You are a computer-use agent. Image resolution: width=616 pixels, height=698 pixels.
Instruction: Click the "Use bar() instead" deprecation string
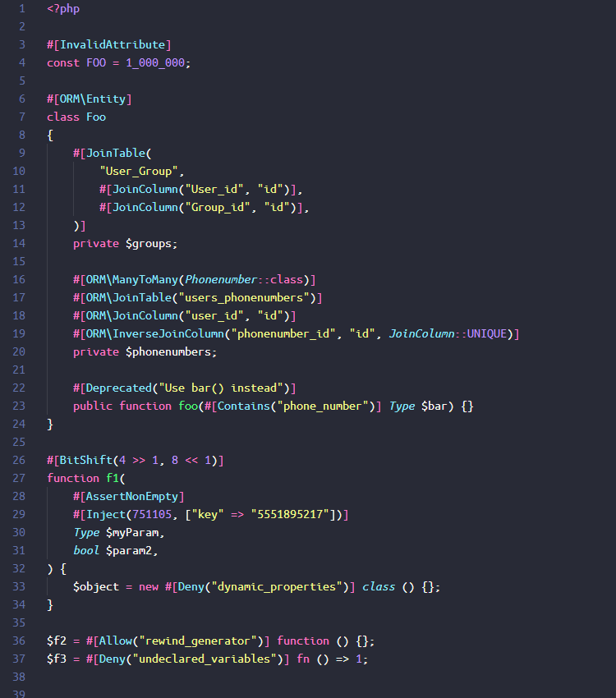pyautogui.click(x=221, y=388)
